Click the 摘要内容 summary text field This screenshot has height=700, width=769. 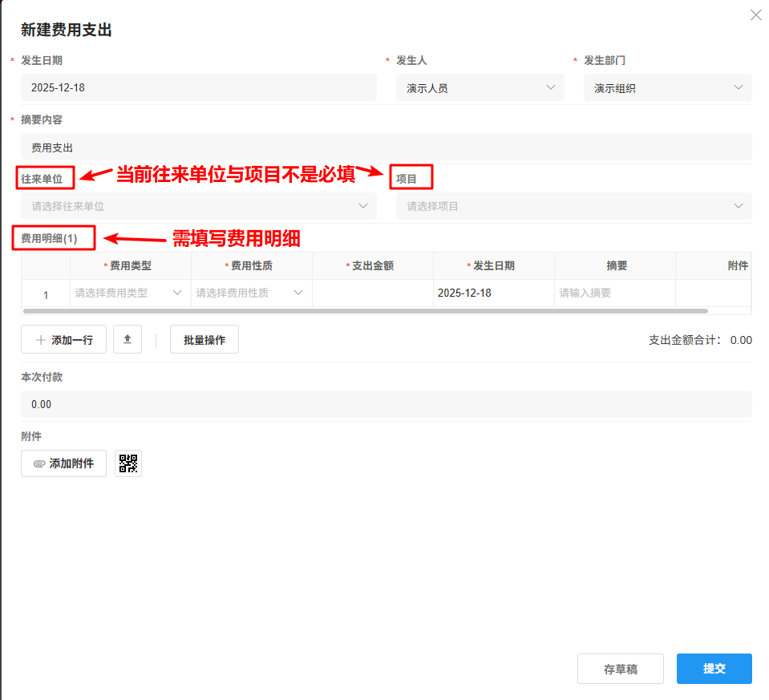coord(385,147)
